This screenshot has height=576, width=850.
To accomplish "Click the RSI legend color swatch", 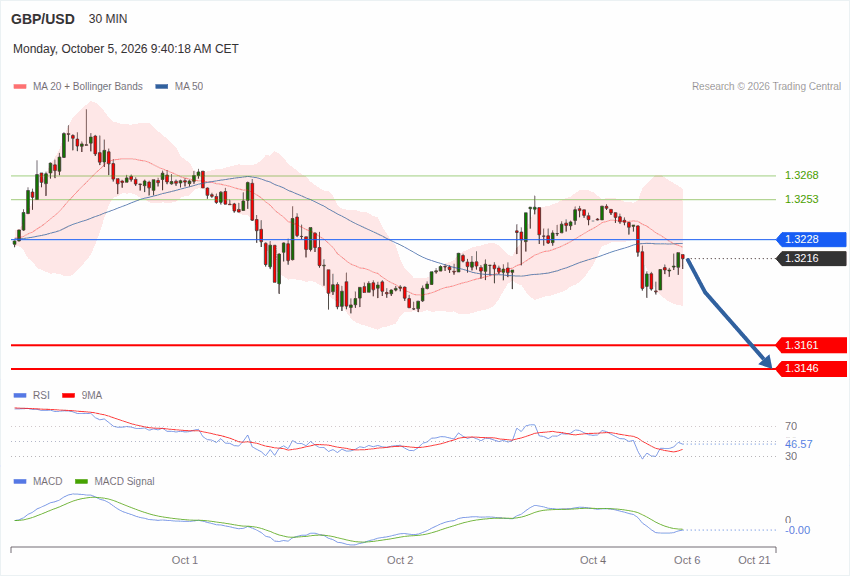I will (x=20, y=396).
